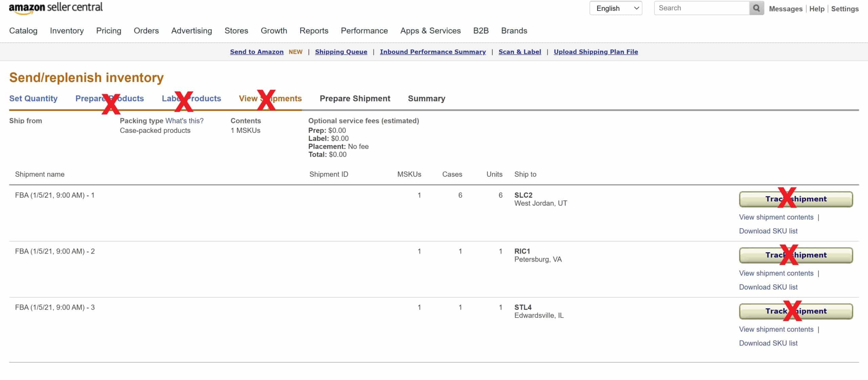
Task: Open the English language dropdown
Action: coord(616,8)
